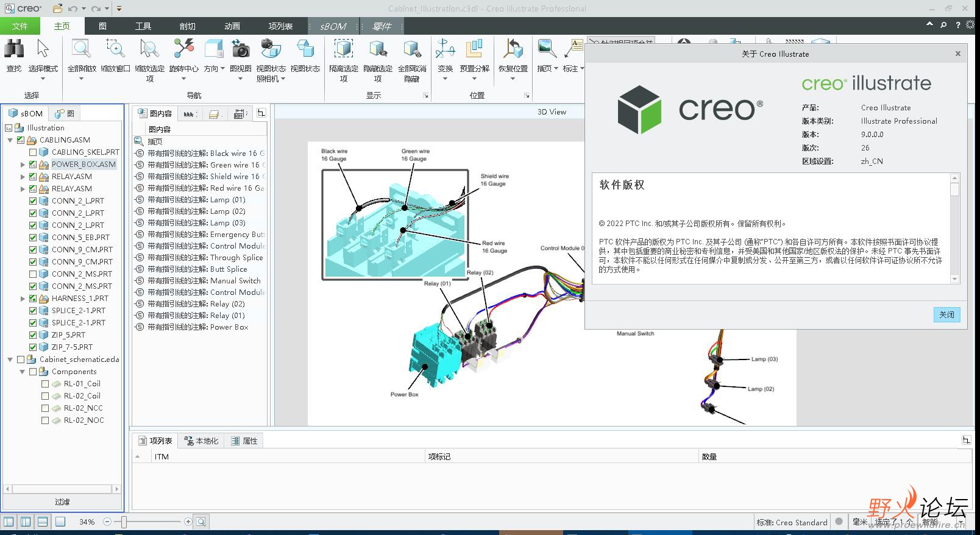Click the 图视图 camera icon
This screenshot has height=535, width=980.
click(x=240, y=50)
